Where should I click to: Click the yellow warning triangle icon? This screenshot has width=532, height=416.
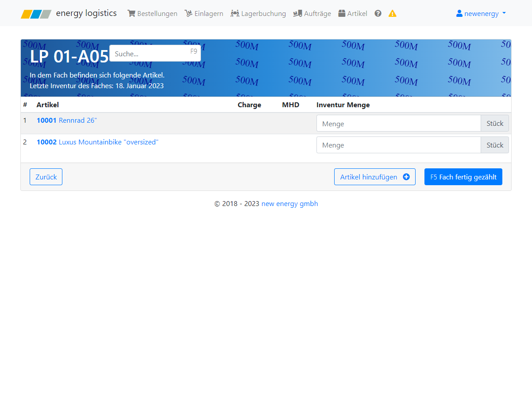[x=393, y=13]
